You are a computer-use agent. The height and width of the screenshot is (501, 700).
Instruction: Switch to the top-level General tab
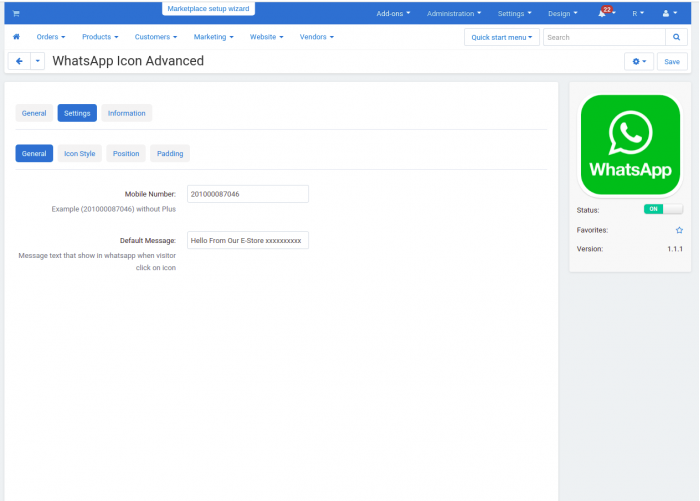[x=34, y=113]
